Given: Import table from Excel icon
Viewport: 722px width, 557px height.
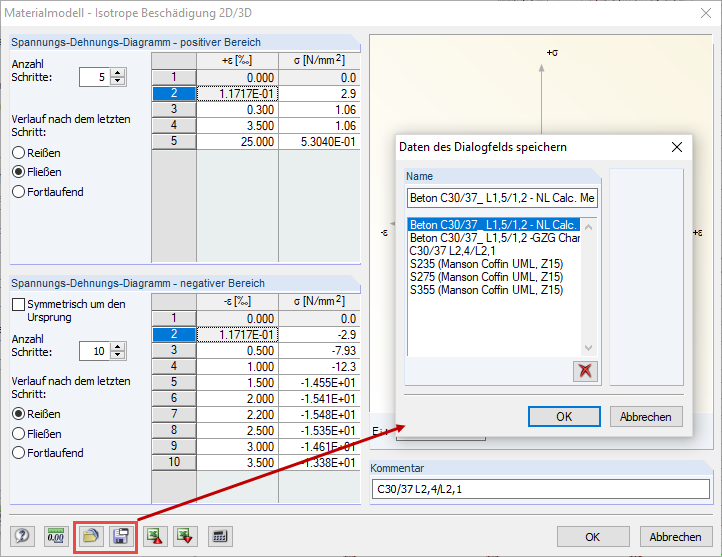Looking at the screenshot, I should (185, 536).
